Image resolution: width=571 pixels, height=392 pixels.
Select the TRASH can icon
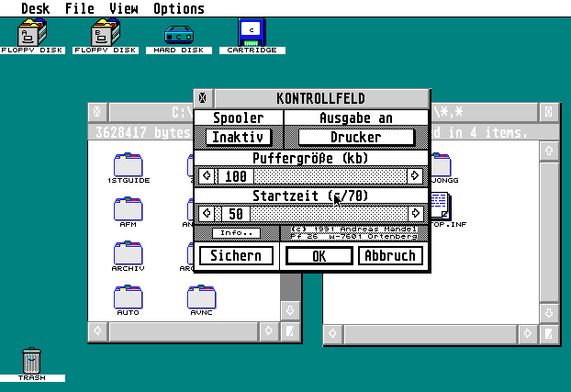32,359
